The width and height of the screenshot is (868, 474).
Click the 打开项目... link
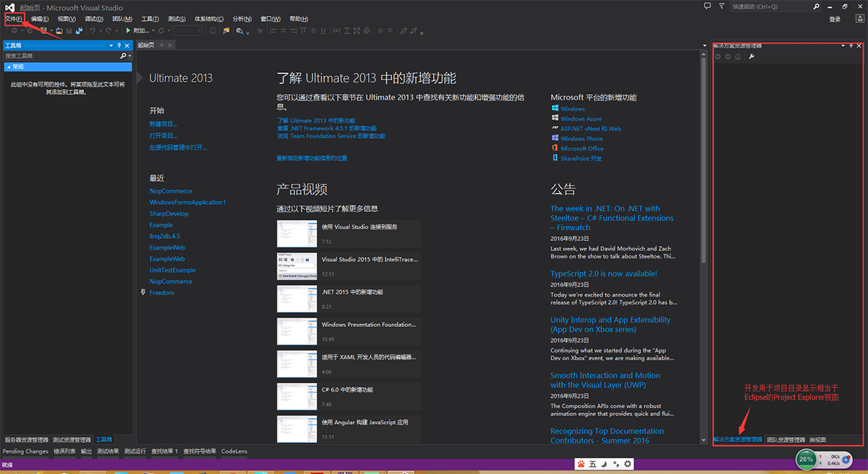163,135
